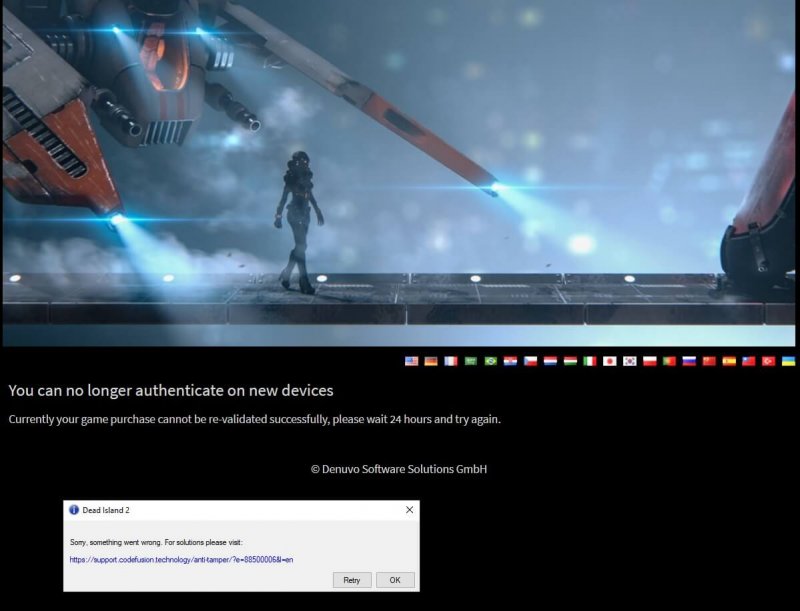Select the French flag language icon
The image size is (800, 611).
click(x=450, y=362)
